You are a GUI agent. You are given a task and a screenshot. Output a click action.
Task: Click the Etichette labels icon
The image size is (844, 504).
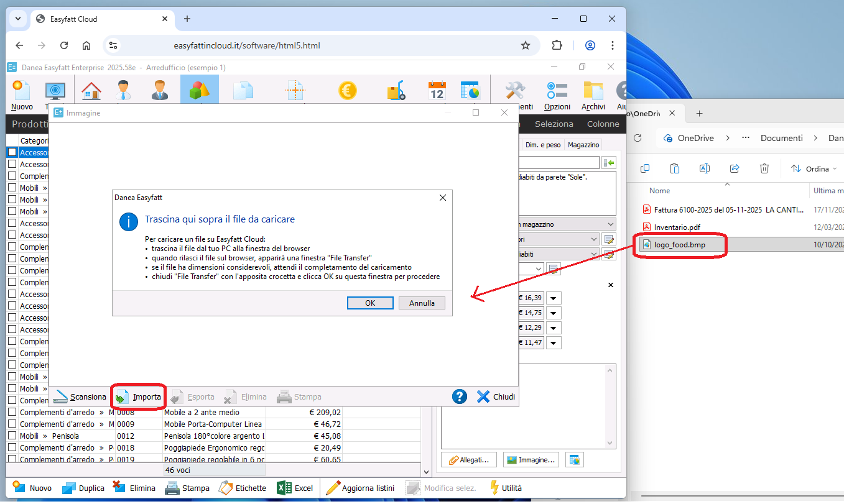pyautogui.click(x=226, y=488)
